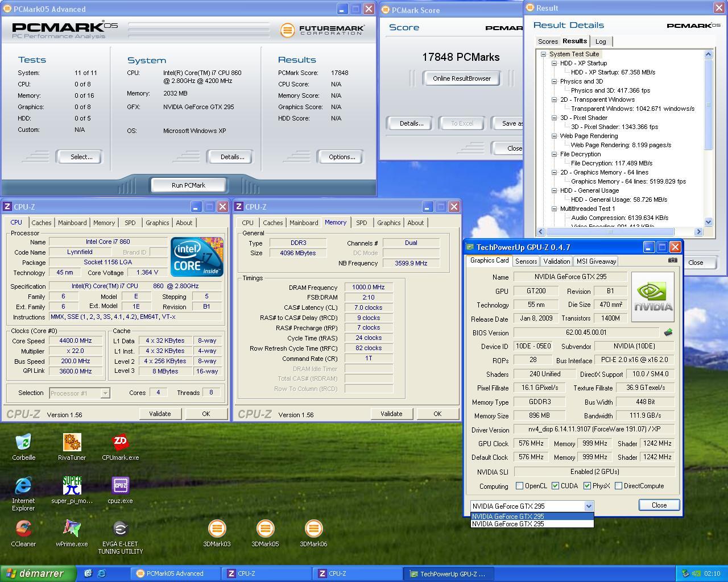The image size is (728, 582).
Task: Launch the EVGA E-LEET Tuning Utility icon
Action: 120,529
